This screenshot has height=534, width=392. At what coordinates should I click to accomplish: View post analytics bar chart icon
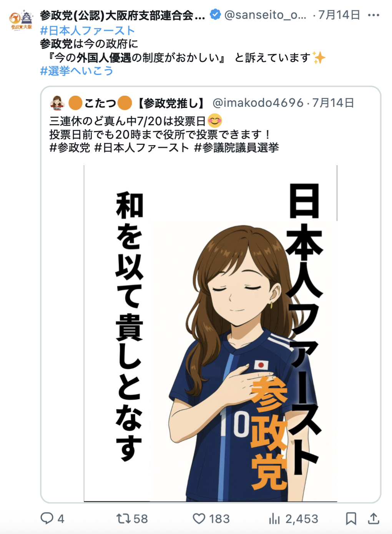pyautogui.click(x=274, y=519)
